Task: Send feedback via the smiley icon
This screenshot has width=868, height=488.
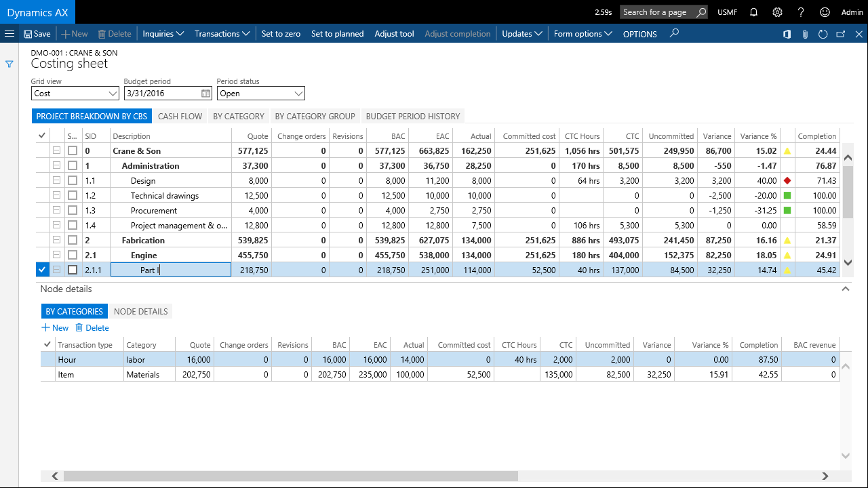Action: (x=824, y=12)
